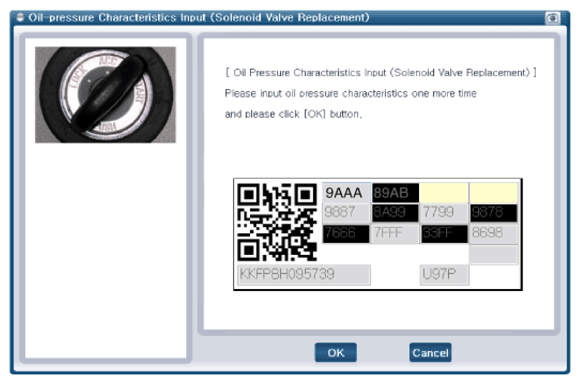Click the 8A99 code cell
Viewport: 581px width, 384px height.
(395, 213)
